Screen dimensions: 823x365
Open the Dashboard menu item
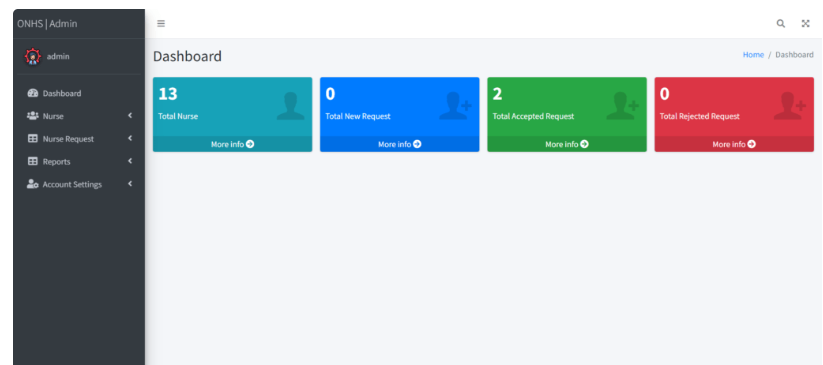[79, 93]
